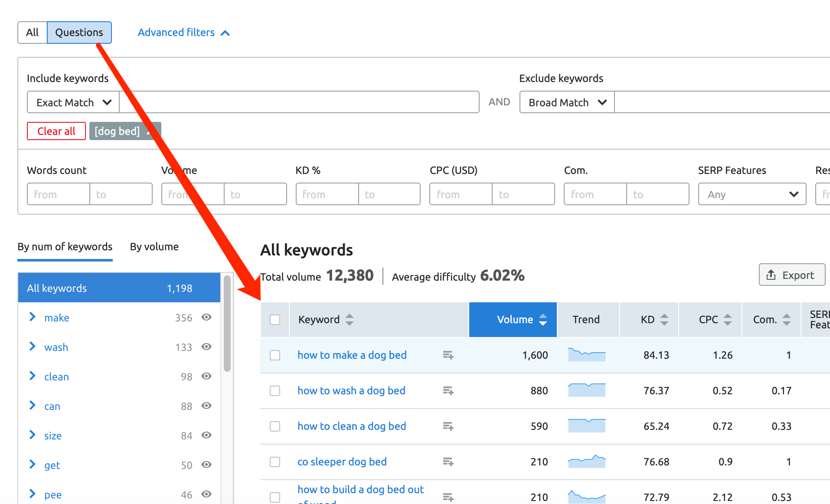Open 'how to wash a dog bed' keyword

[x=351, y=391]
